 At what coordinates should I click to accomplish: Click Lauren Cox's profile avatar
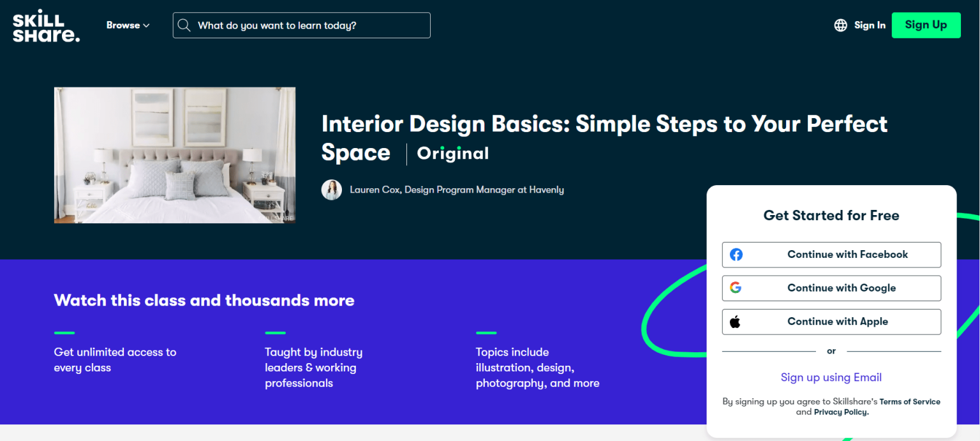pos(332,190)
